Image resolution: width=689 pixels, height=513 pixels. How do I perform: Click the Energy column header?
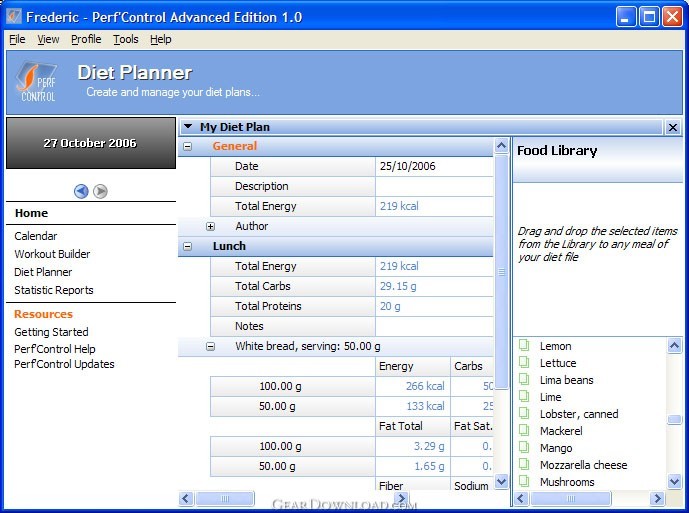(x=413, y=366)
